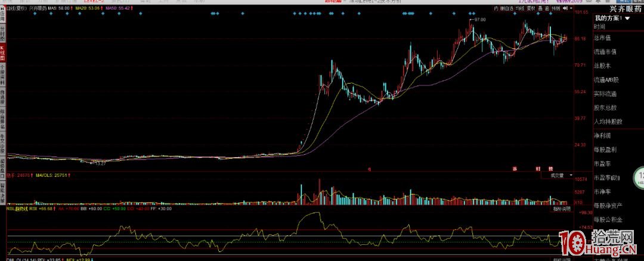Toggle 复权 price adjustment in toolbar

click(531, 8)
